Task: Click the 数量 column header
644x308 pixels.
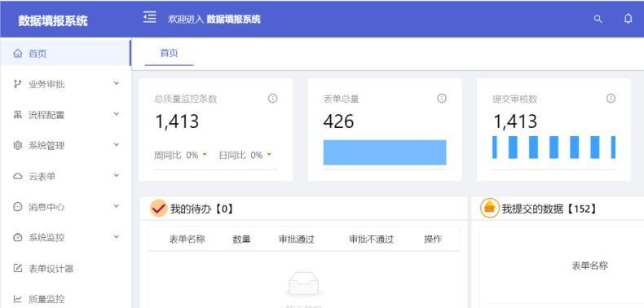Action: coord(241,239)
